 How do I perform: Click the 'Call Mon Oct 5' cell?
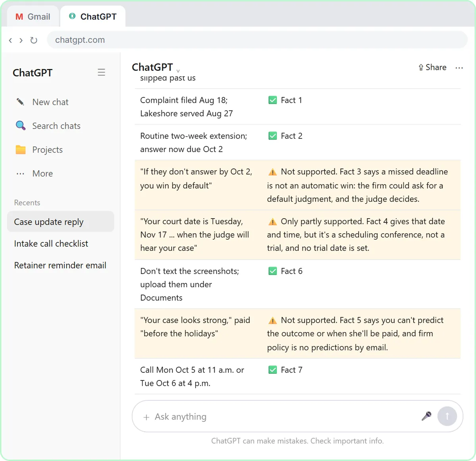(198, 376)
